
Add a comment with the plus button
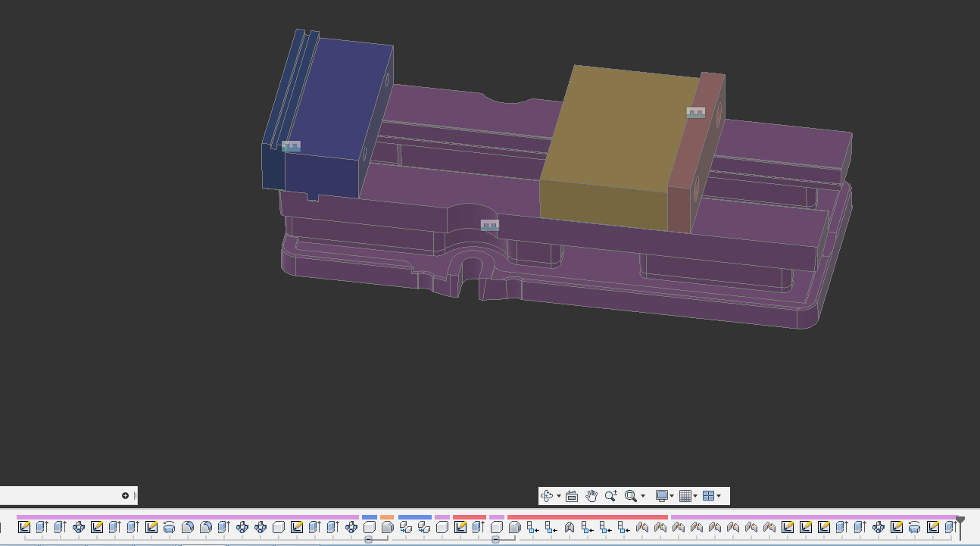pyautogui.click(x=126, y=496)
